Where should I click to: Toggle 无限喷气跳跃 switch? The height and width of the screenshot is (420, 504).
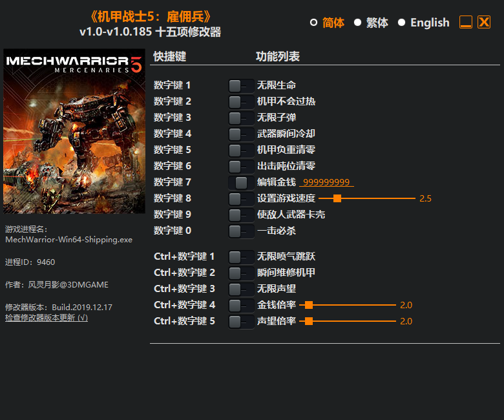coord(241,257)
